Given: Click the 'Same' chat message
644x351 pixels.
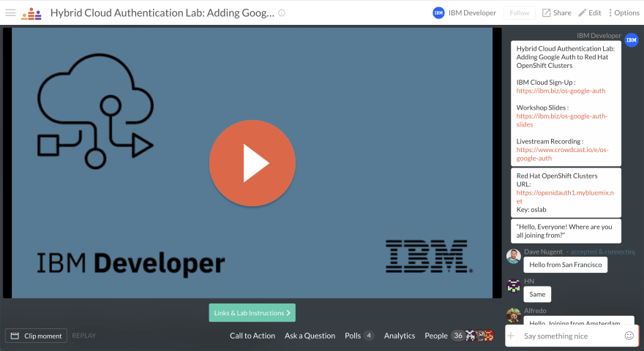Looking at the screenshot, I should point(537,295).
